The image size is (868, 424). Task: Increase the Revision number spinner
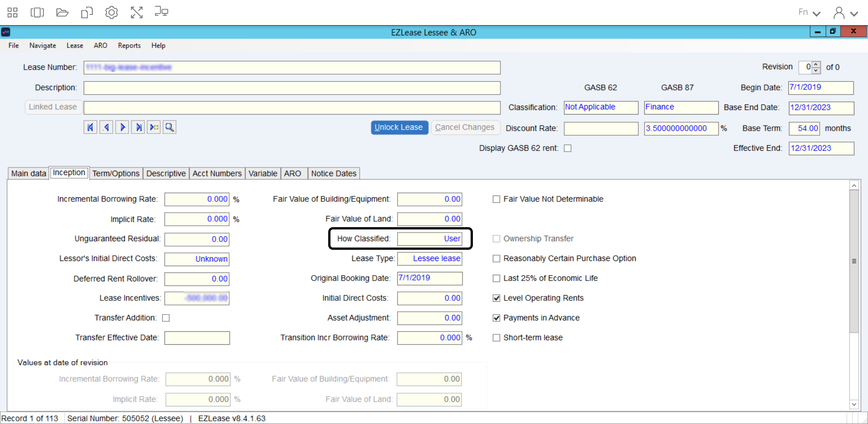click(816, 64)
